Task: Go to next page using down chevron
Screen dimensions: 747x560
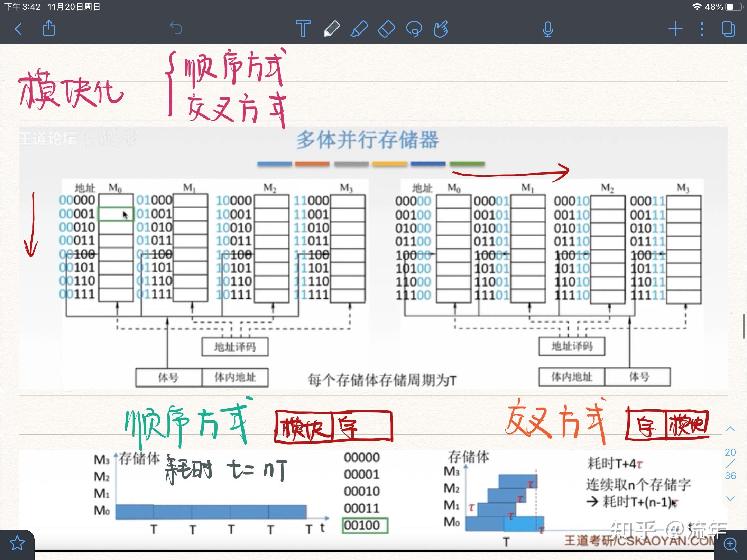Action: (730, 499)
